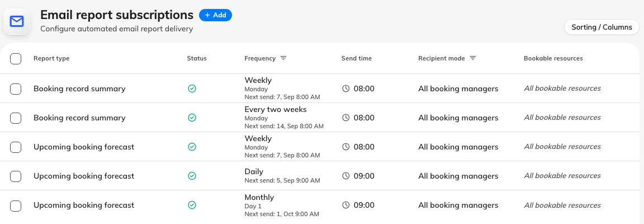Open the Upcoming booking forecast sent Daily

click(x=84, y=176)
